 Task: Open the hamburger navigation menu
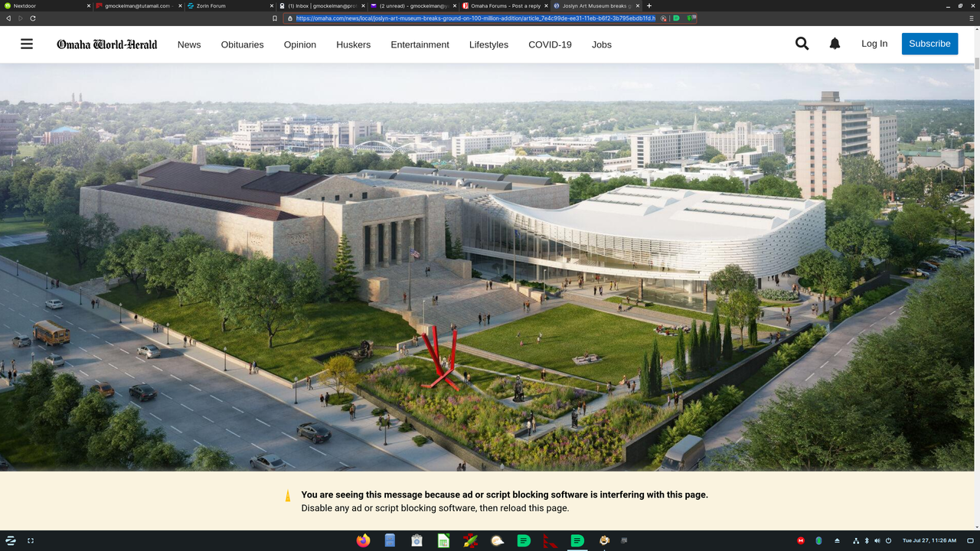click(x=27, y=44)
